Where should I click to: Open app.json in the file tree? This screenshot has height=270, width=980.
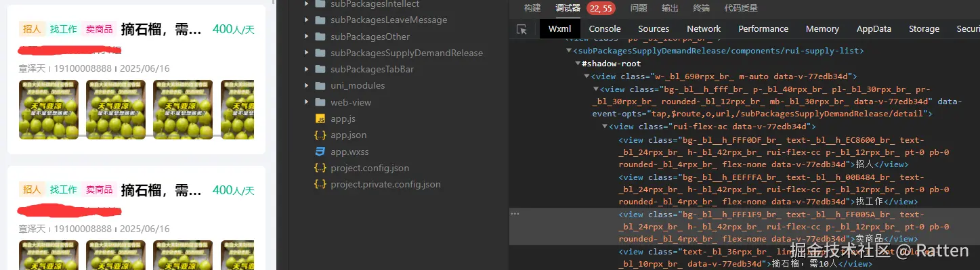(x=349, y=135)
